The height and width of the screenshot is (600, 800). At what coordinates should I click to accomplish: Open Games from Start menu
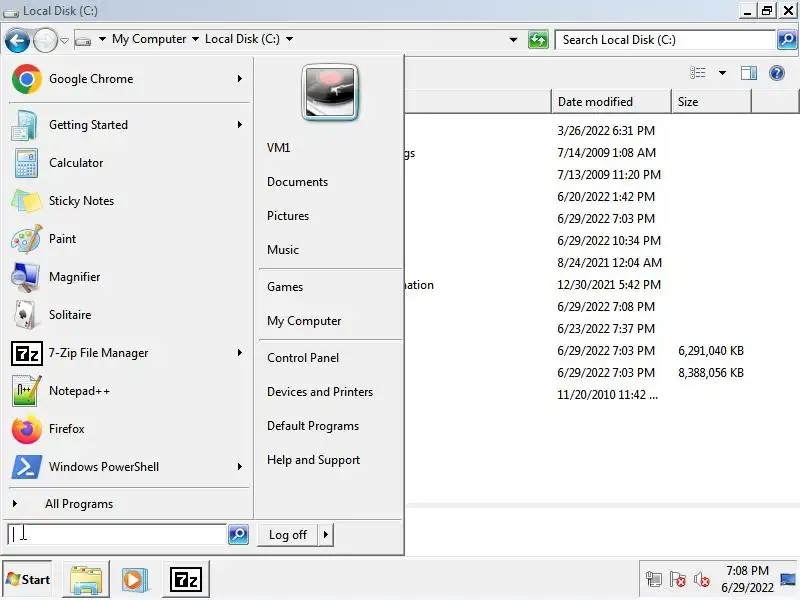285,287
